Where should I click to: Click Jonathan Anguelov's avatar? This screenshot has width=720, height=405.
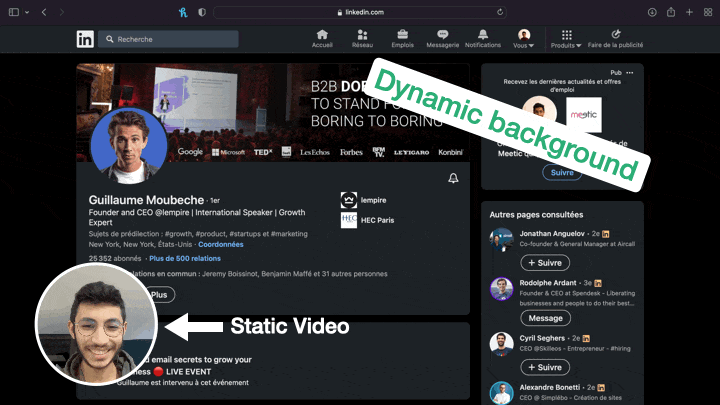tap(501, 240)
